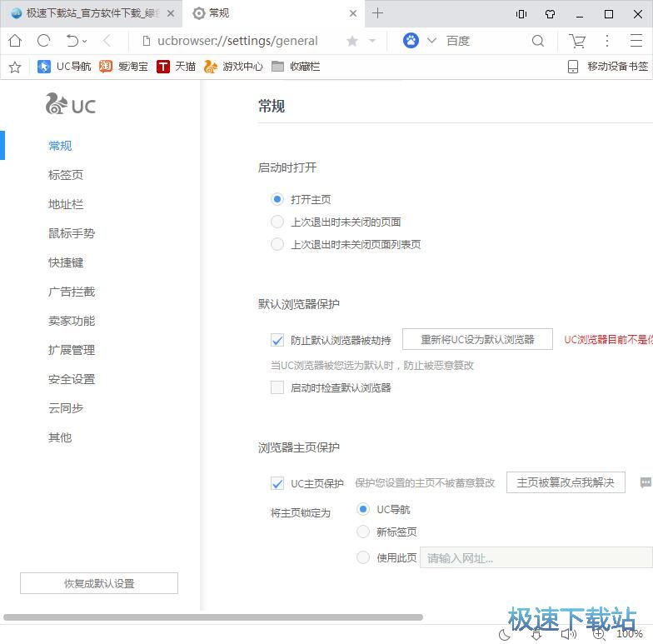Click the UC squirrel logo
Viewport: 653px width, 644px height.
71,103
